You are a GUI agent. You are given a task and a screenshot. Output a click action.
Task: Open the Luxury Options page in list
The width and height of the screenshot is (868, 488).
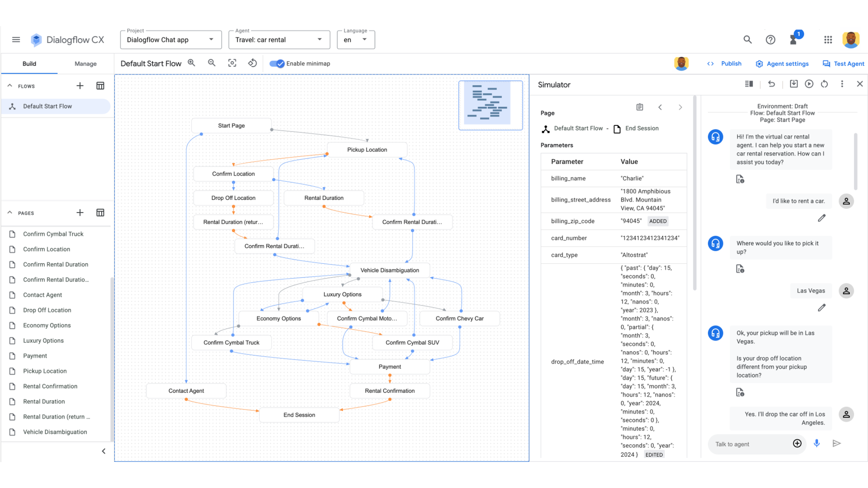[43, 341]
